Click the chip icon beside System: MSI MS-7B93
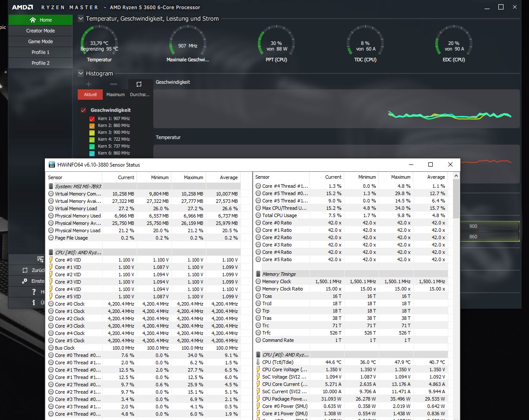529x420 pixels. pyautogui.click(x=51, y=186)
